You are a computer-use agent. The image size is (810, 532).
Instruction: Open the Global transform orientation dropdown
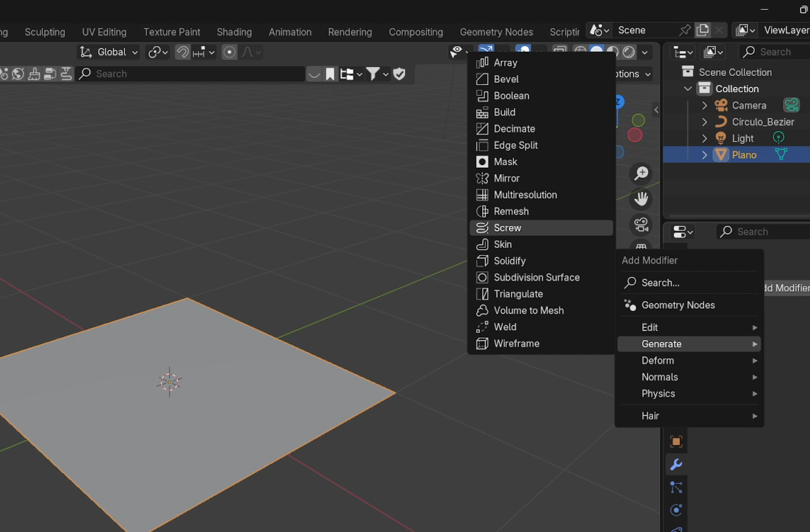point(108,52)
